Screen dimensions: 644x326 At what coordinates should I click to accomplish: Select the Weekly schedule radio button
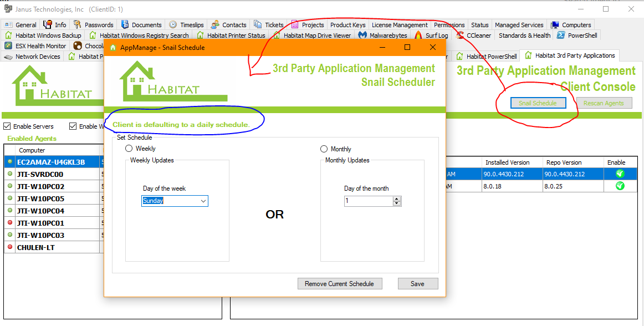129,149
